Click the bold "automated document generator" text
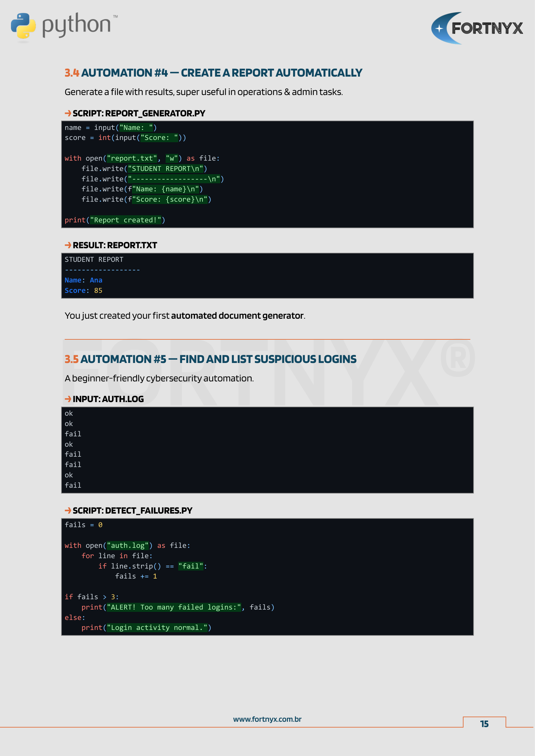Image resolution: width=535 pixels, height=756 pixels. (237, 315)
